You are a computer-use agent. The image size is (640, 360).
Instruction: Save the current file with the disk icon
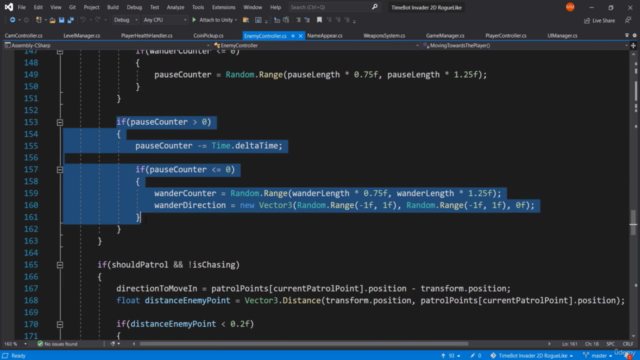[x=61, y=20]
